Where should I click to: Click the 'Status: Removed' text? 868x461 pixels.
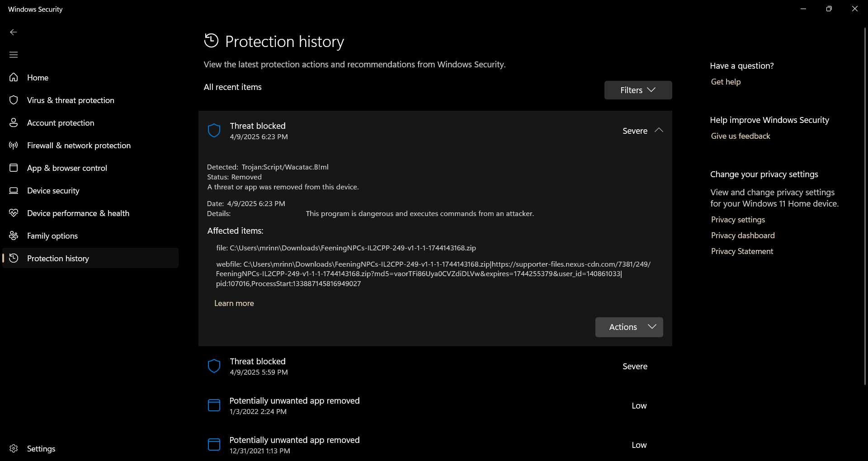pos(234,177)
